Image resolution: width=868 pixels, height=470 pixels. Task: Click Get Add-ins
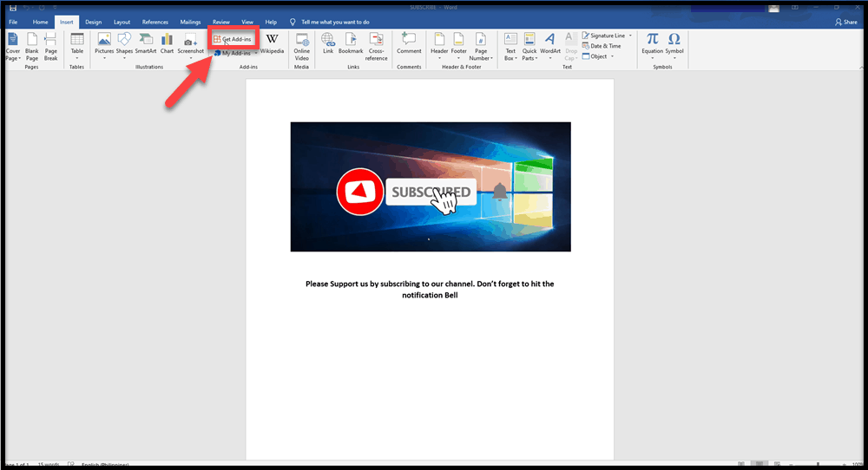tap(233, 39)
